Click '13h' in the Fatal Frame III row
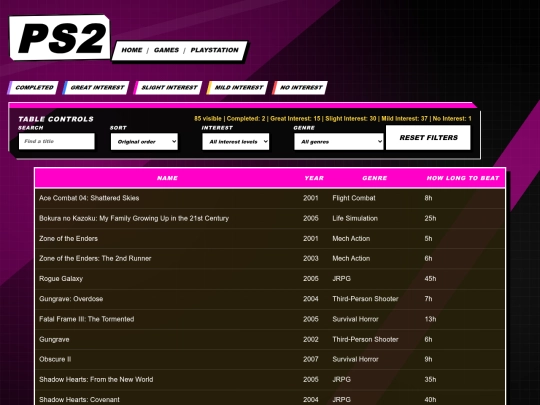Image resolution: width=540 pixels, height=405 pixels. [430, 319]
